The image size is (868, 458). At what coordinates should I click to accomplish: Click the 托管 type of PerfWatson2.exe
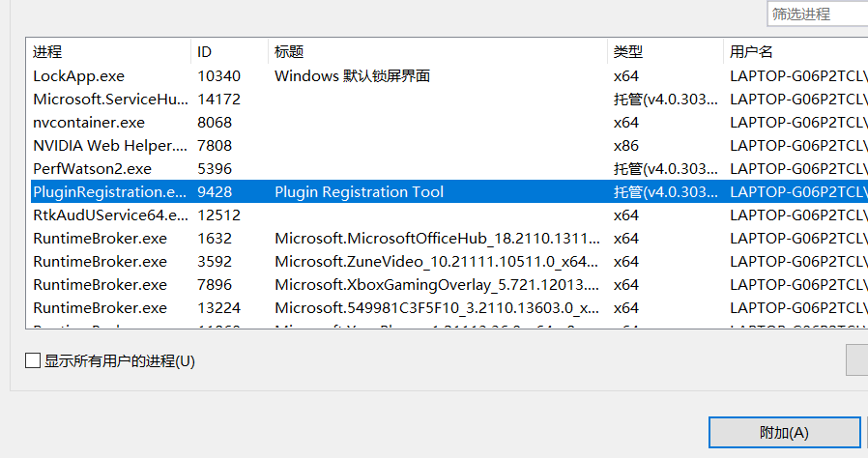pos(666,169)
